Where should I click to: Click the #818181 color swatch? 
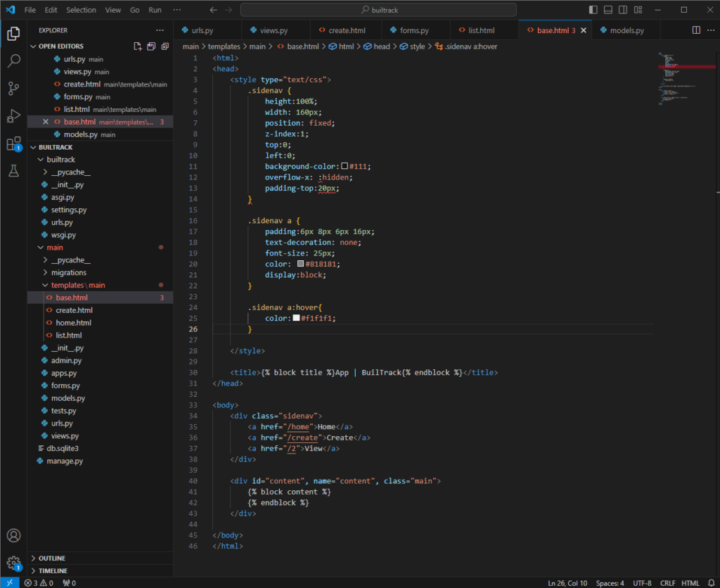(x=300, y=264)
